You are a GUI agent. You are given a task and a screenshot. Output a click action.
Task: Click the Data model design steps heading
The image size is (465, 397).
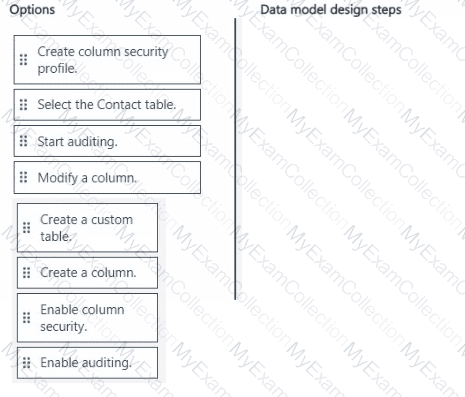[331, 10]
